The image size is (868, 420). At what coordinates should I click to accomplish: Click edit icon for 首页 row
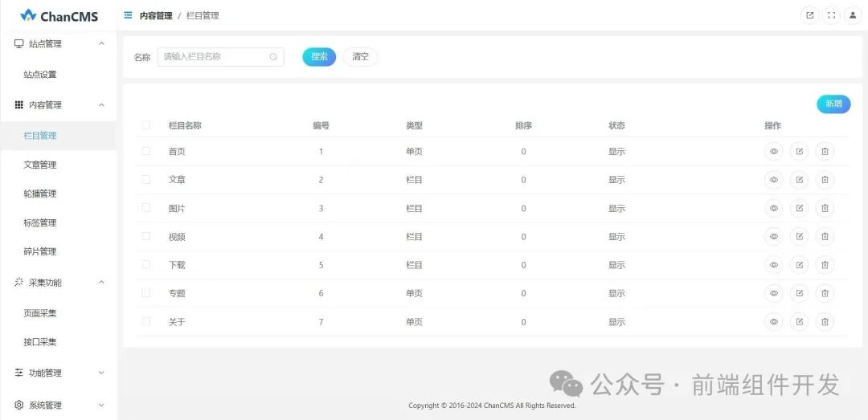click(x=800, y=151)
